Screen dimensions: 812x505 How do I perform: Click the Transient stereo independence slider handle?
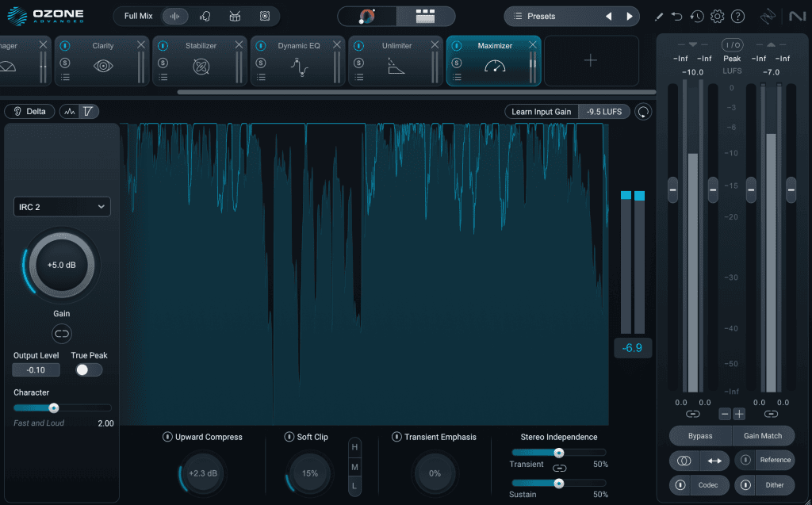pyautogui.click(x=559, y=453)
